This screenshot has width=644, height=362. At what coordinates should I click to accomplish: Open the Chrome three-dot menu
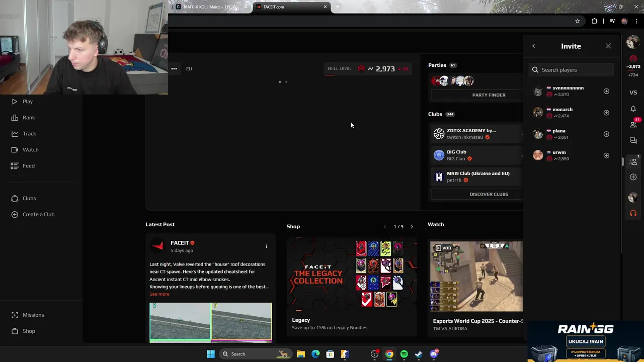(636, 21)
